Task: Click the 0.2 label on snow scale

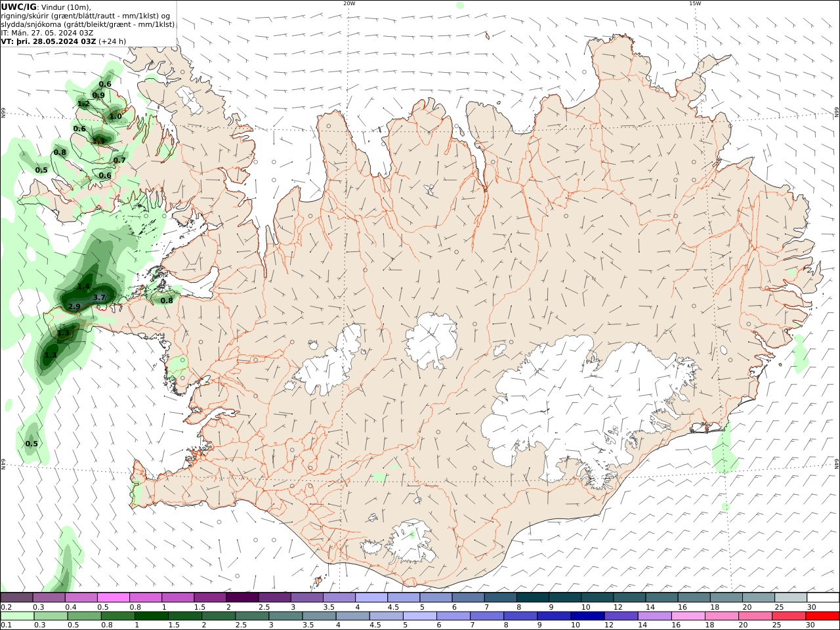Action: (x=7, y=607)
